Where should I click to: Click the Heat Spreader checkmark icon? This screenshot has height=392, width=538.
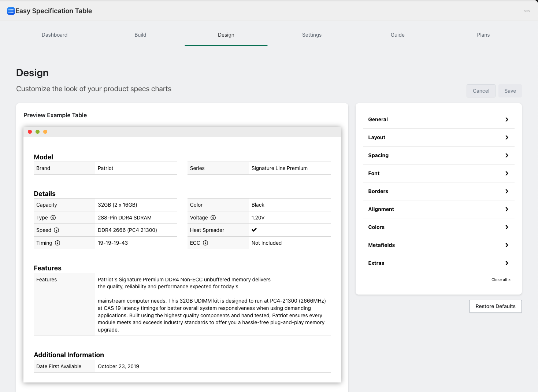tap(254, 230)
